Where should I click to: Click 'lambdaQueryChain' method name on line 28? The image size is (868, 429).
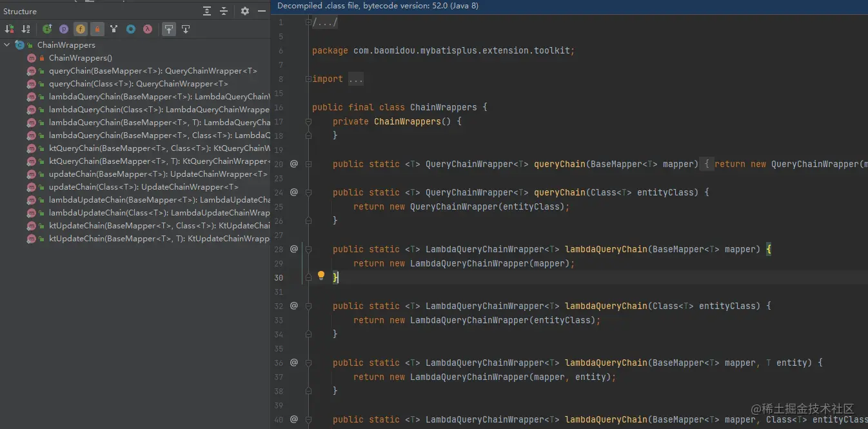tap(606, 249)
